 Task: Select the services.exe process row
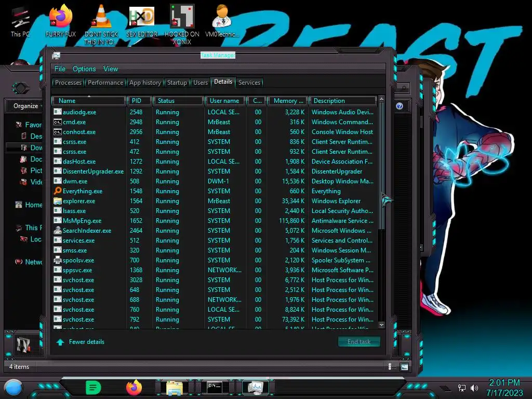(x=215, y=240)
